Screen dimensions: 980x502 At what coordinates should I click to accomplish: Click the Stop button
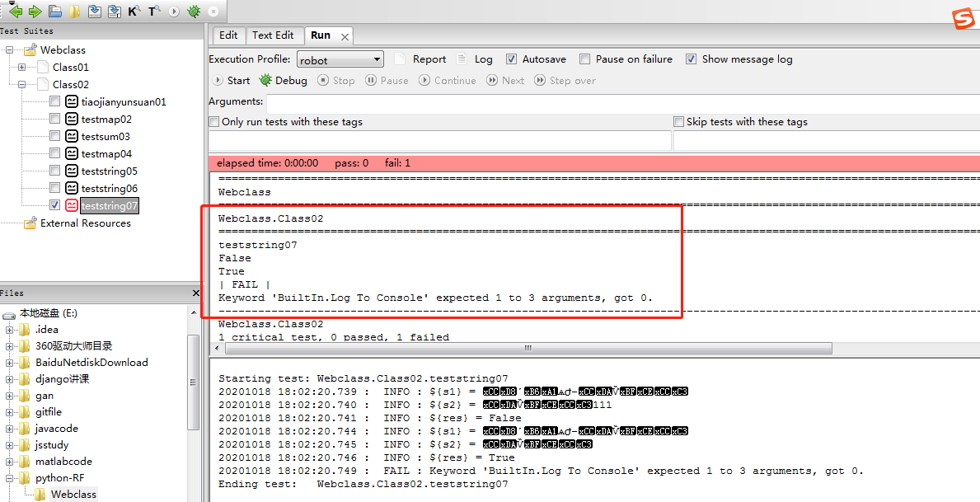point(335,81)
